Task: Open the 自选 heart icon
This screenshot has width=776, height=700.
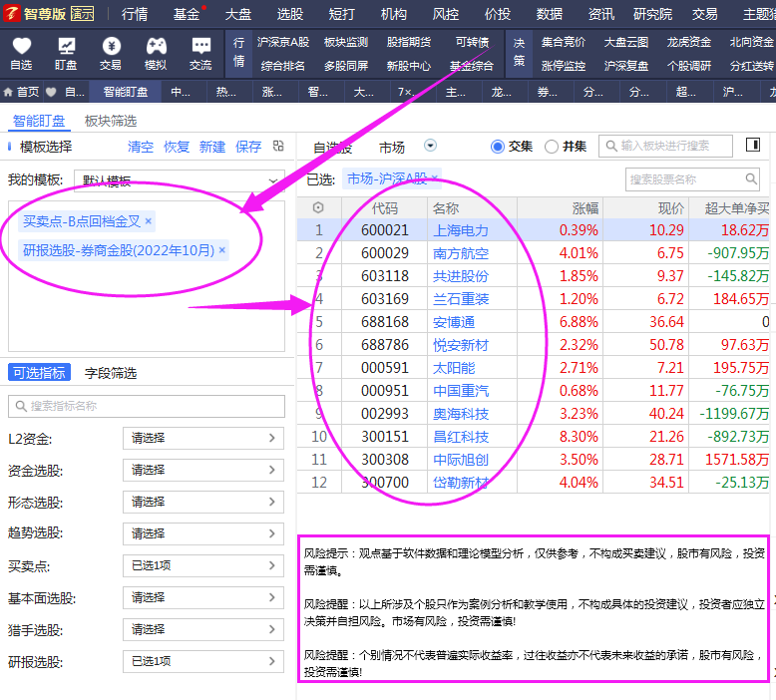Action: pyautogui.click(x=21, y=46)
